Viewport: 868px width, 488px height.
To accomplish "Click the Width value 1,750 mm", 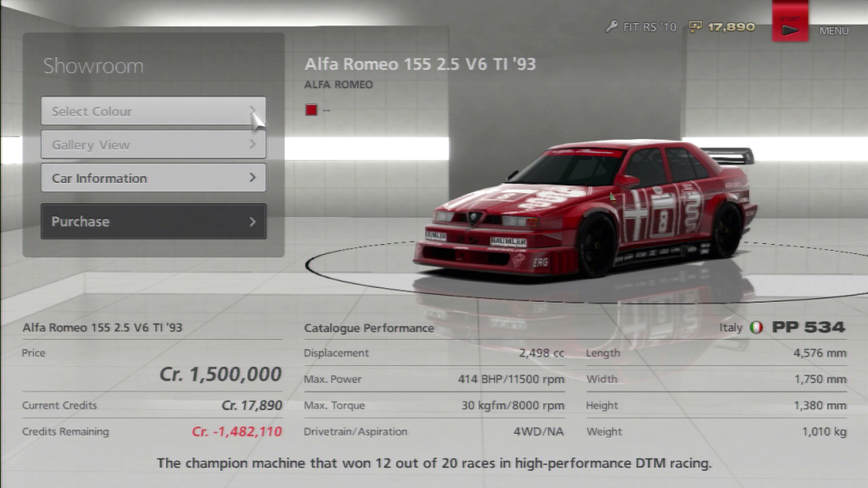I will click(x=821, y=379).
